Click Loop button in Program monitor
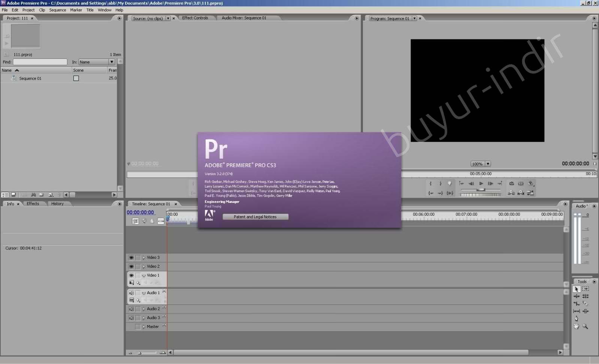The image size is (599, 364). [x=511, y=183]
